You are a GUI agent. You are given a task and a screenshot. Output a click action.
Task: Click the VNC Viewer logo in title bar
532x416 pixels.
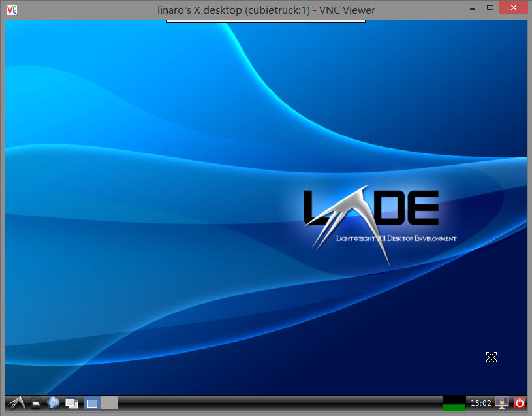[11, 9]
